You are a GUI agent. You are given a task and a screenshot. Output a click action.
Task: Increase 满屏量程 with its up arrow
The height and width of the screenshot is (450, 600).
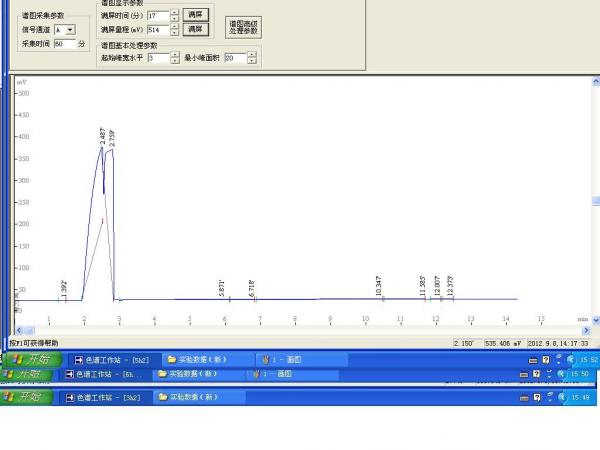tap(174, 27)
